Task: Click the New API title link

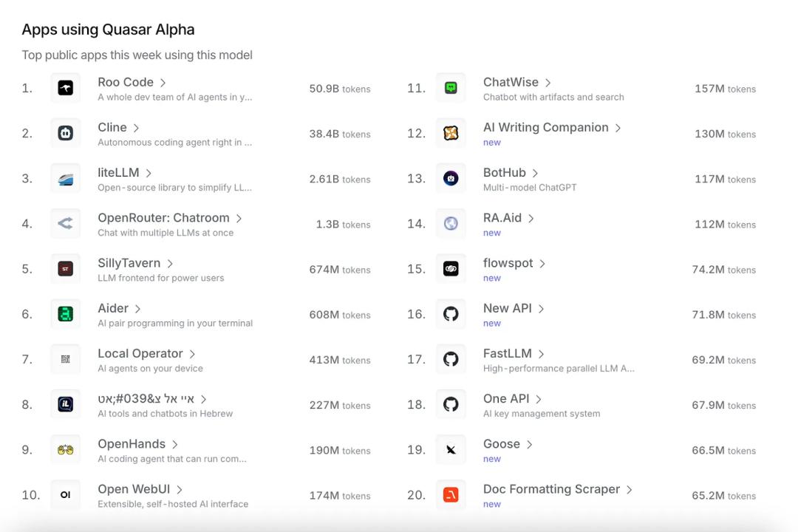Action: coord(508,309)
